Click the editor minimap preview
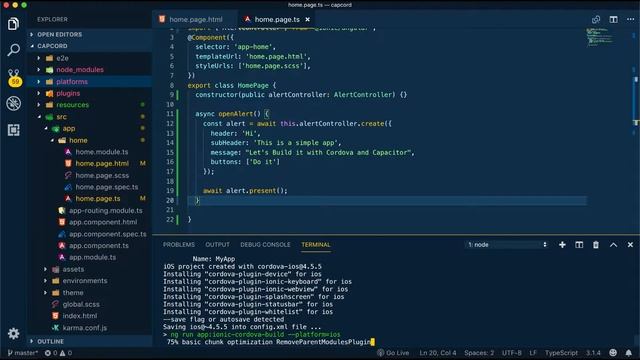The width and height of the screenshot is (640, 360). tap(599, 37)
